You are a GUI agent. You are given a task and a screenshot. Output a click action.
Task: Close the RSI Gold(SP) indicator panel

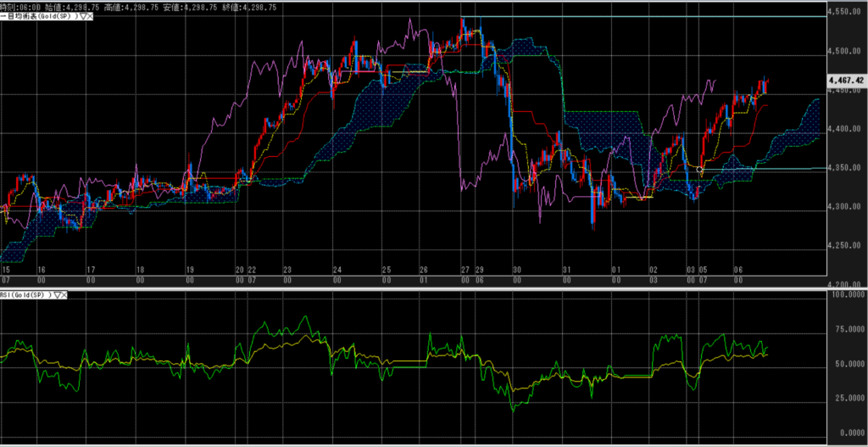[x=64, y=294]
